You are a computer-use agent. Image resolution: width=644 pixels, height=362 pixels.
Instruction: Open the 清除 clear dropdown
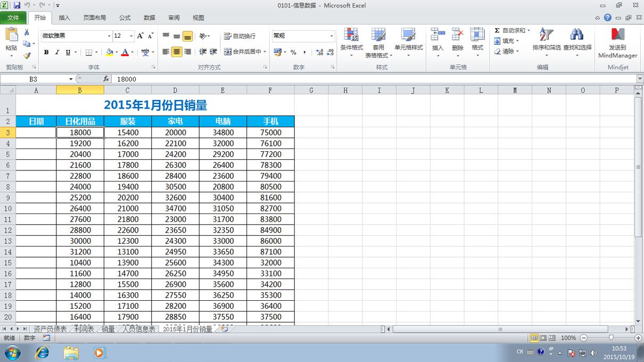(x=506, y=52)
